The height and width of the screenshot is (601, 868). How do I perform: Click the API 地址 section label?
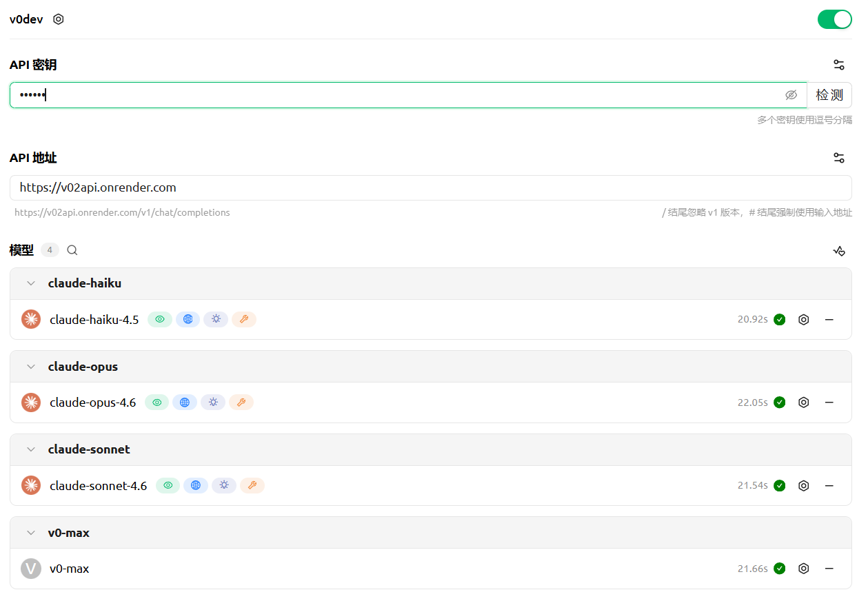click(33, 158)
